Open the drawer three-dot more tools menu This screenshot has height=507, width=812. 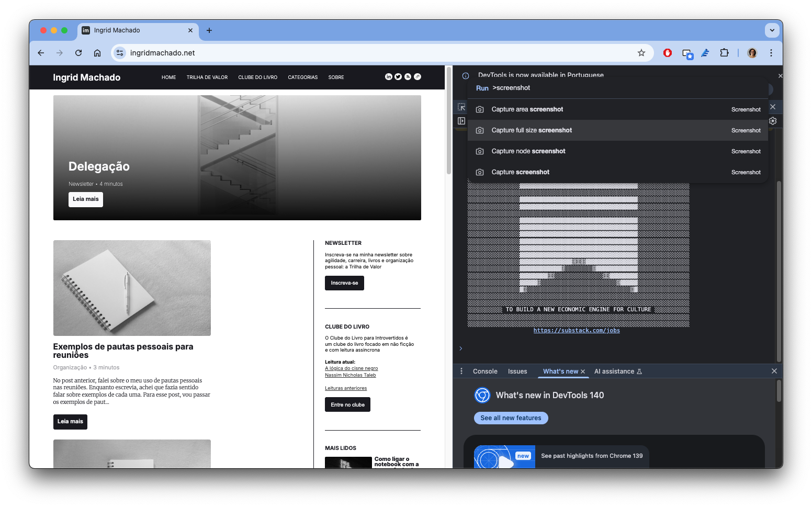click(x=461, y=371)
